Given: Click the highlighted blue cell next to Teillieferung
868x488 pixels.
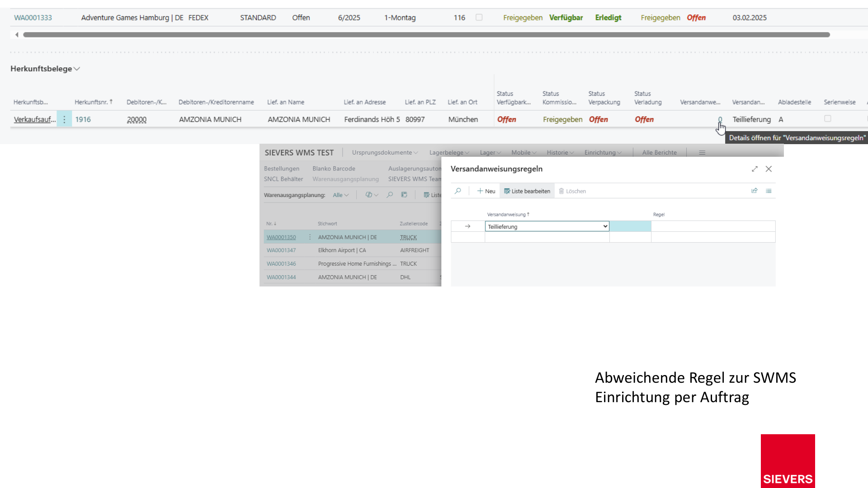Looking at the screenshot, I should pyautogui.click(x=630, y=226).
